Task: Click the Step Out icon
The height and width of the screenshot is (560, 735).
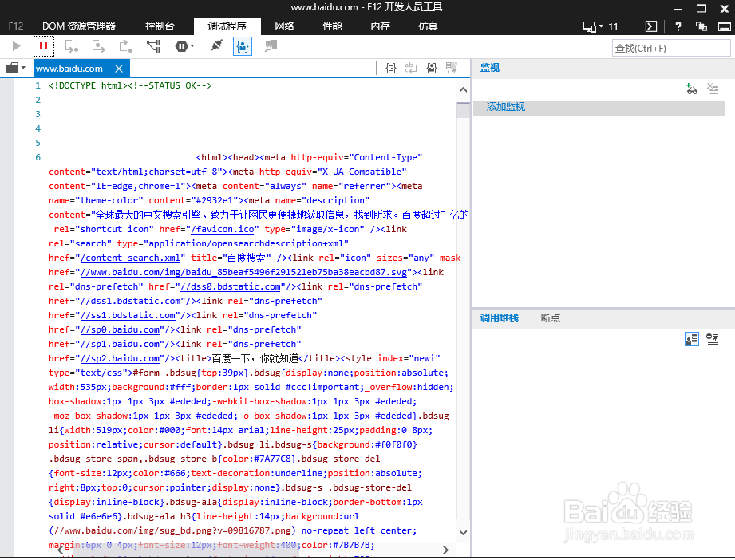Action: 125,46
